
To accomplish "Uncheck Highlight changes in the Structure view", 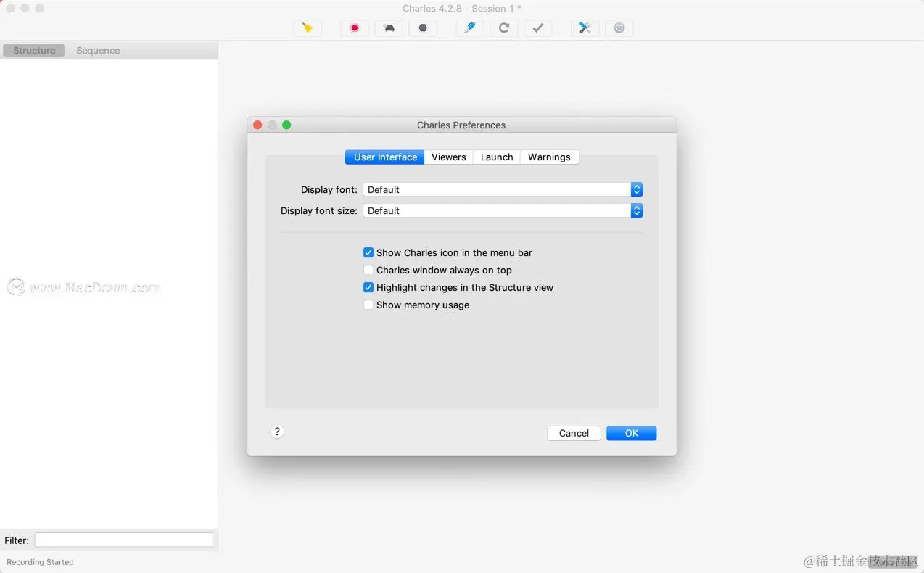I will pyautogui.click(x=368, y=287).
